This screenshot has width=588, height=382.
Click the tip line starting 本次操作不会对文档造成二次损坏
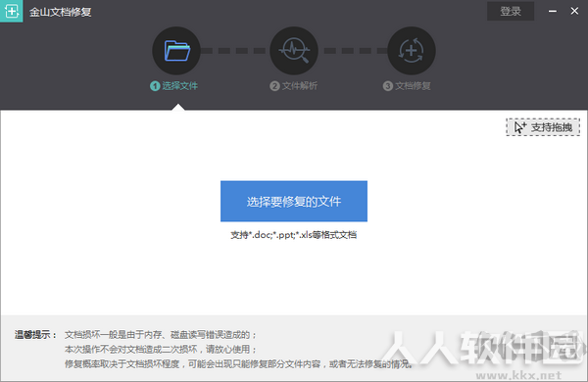[x=161, y=350]
